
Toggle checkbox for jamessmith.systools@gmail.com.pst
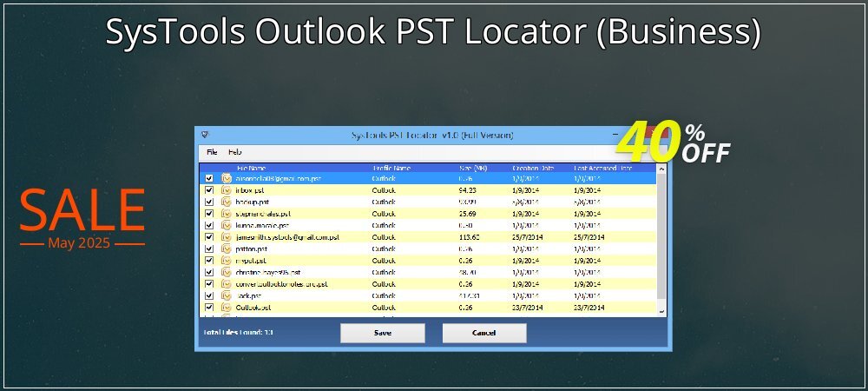click(x=208, y=237)
